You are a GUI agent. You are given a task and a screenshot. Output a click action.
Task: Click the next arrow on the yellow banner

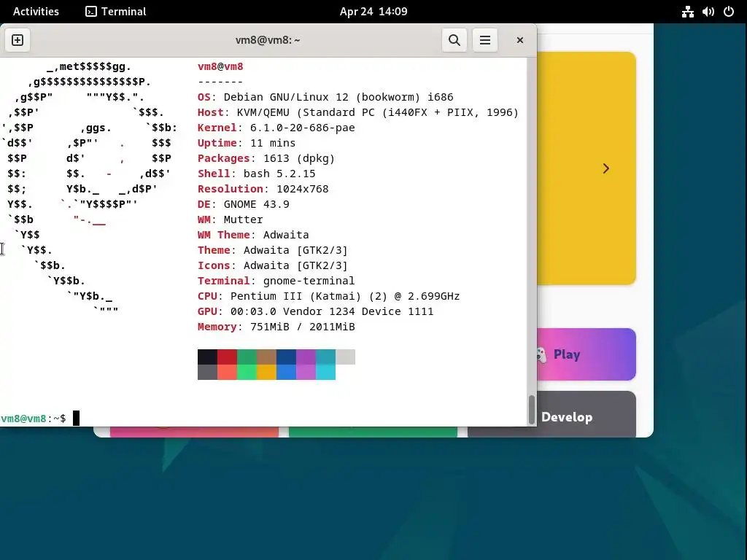(x=605, y=168)
